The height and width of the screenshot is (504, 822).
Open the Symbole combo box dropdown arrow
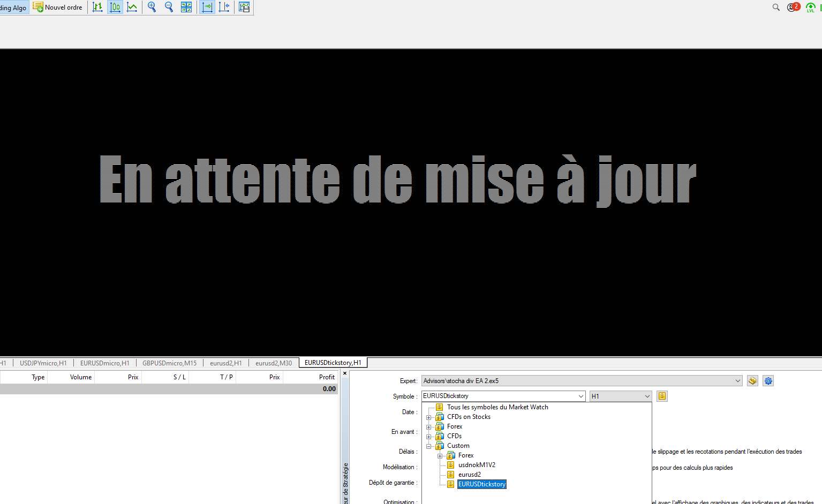[581, 396]
